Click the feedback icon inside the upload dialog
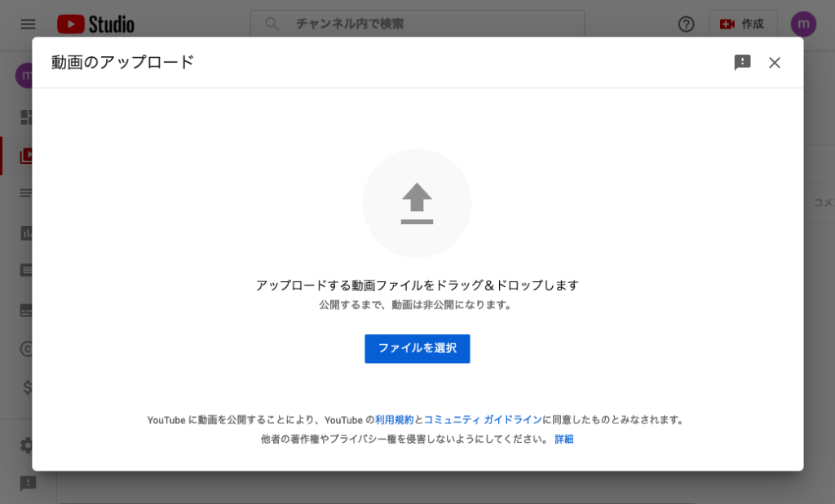The image size is (835, 504). [x=741, y=63]
